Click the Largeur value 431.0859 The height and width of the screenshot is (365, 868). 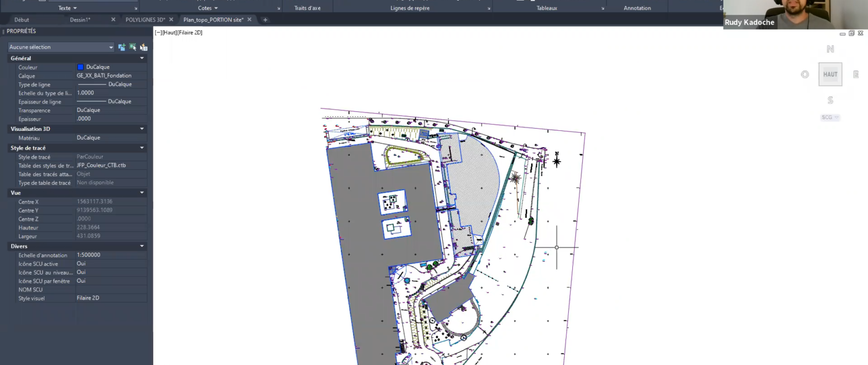111,236
